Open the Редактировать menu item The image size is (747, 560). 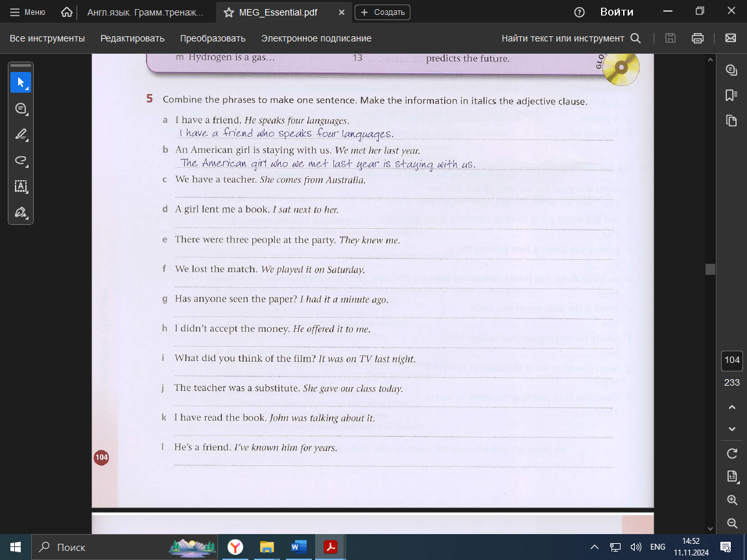point(132,38)
